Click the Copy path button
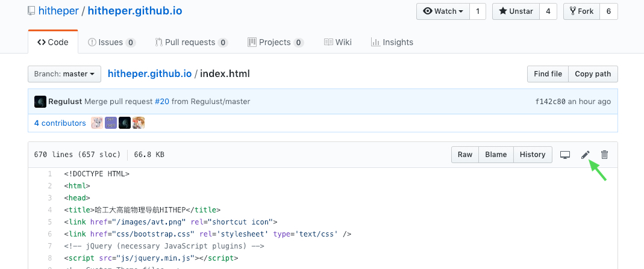The image size is (644, 269). click(x=593, y=74)
